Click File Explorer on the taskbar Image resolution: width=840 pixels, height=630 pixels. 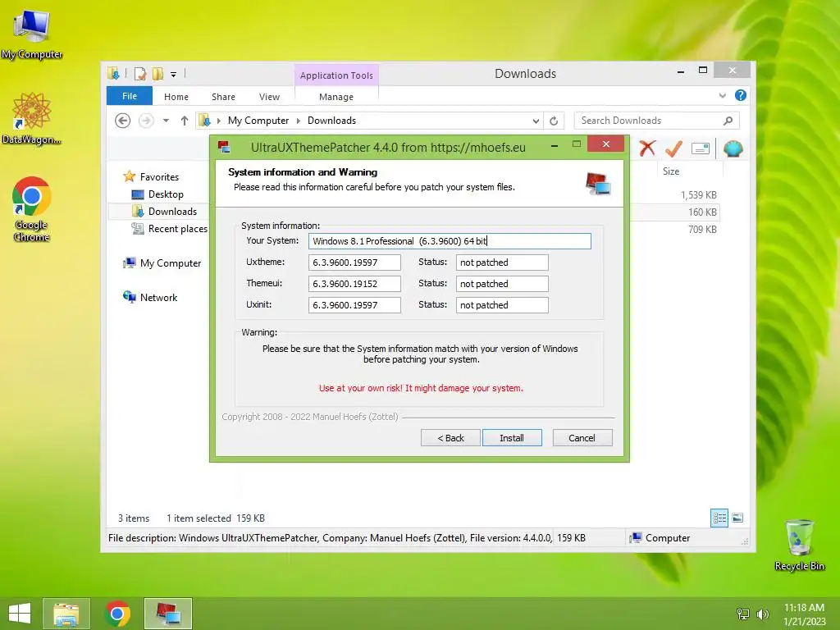(x=66, y=614)
